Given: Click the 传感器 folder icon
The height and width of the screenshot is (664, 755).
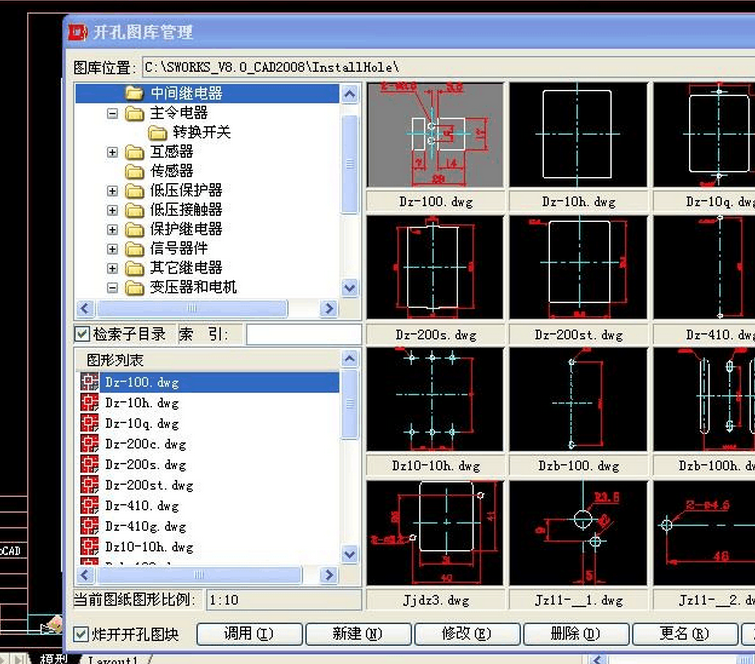Looking at the screenshot, I should tap(134, 171).
